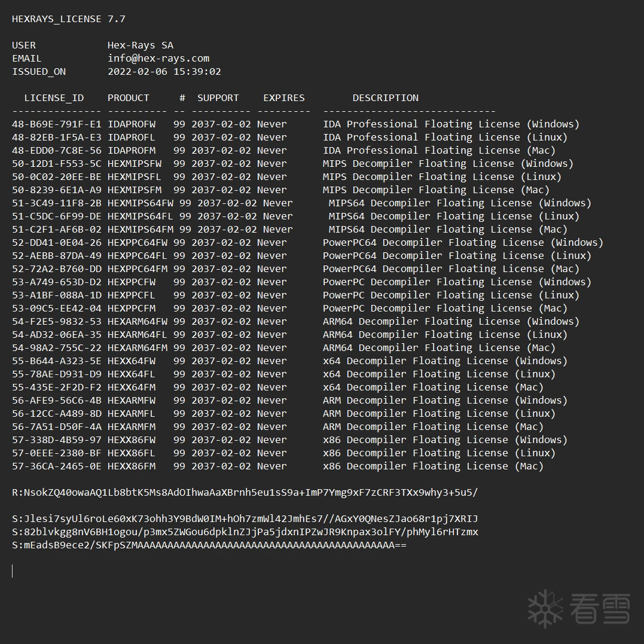This screenshot has height=644, width=644.
Task: Click product code HEXARM64FW
Action: pyautogui.click(x=137, y=321)
